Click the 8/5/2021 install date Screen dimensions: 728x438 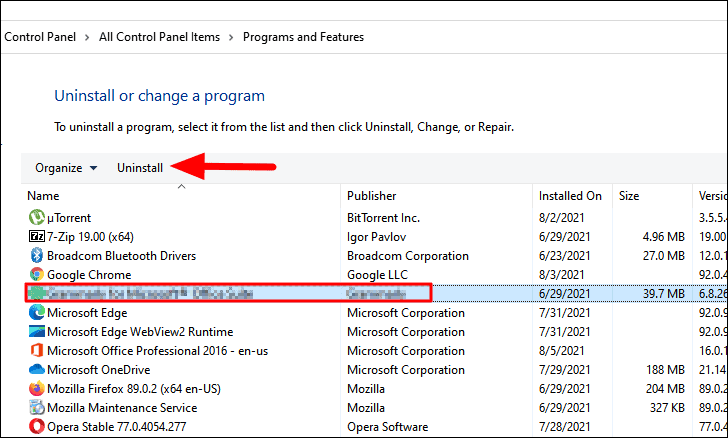(x=561, y=351)
